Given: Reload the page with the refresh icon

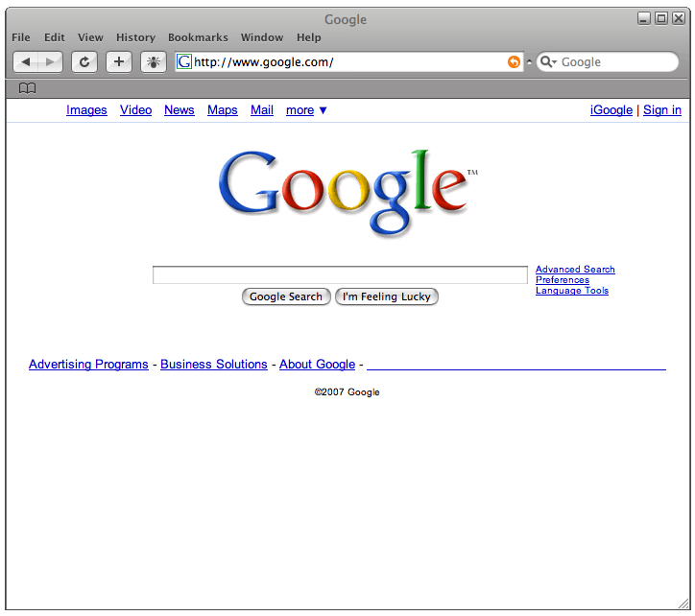Looking at the screenshot, I should 84,62.
